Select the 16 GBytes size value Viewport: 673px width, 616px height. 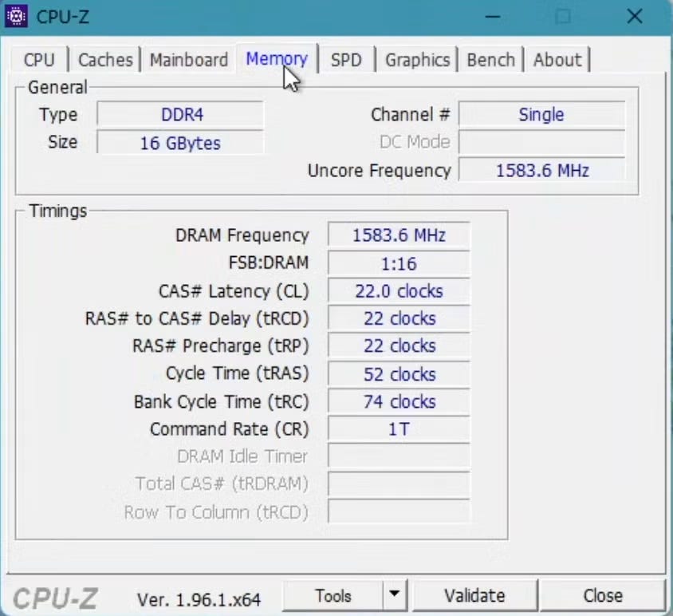click(180, 143)
